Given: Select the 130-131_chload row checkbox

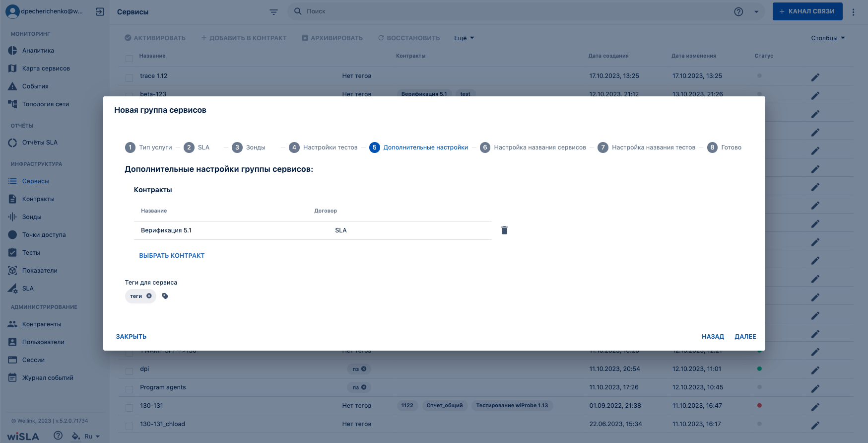Looking at the screenshot, I should tap(129, 426).
